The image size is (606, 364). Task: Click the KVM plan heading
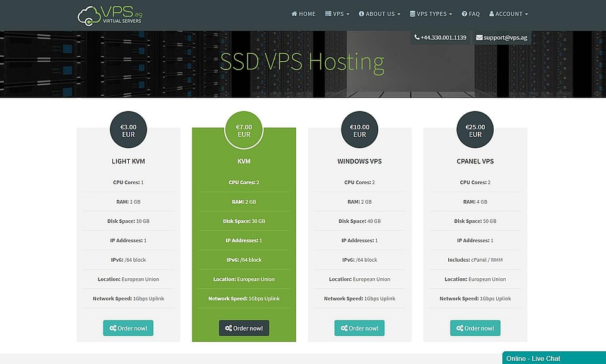tap(244, 161)
